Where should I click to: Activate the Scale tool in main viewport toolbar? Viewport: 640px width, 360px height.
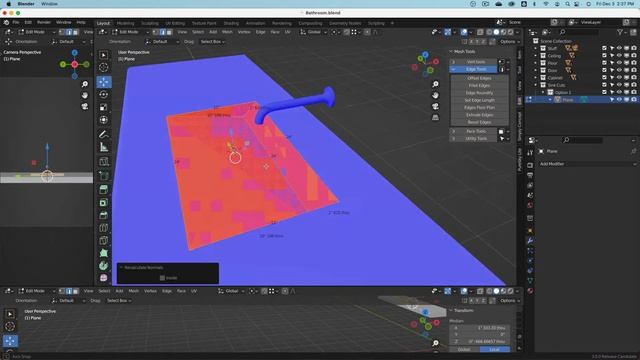(104, 107)
